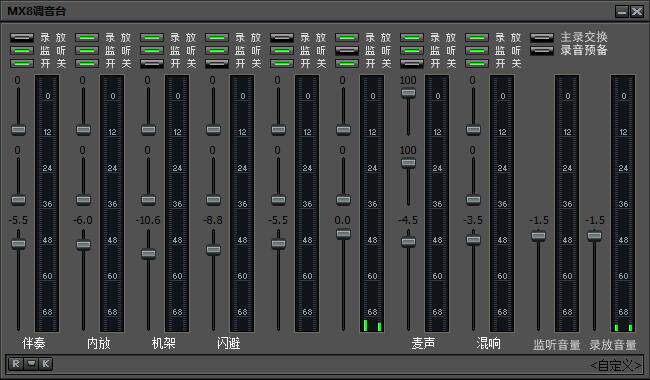Click 混响 second small slider handle

click(x=473, y=200)
